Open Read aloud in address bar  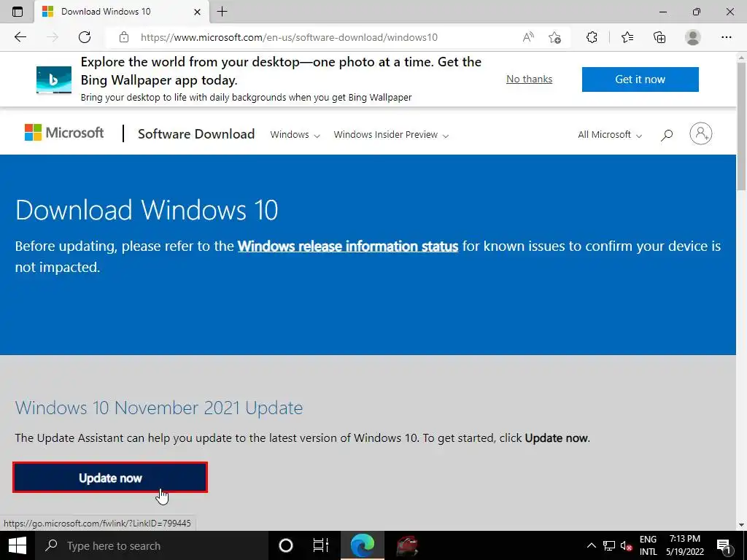528,37
